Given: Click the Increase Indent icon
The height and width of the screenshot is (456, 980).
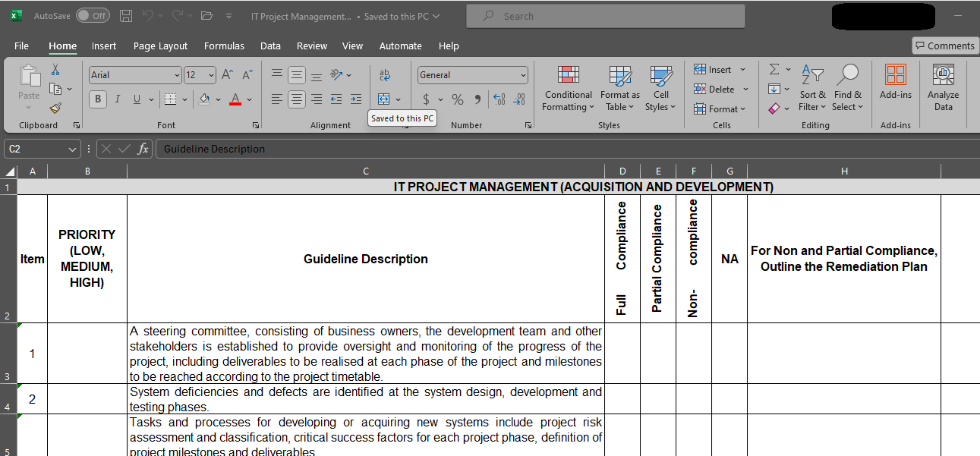Looking at the screenshot, I should pos(356,99).
